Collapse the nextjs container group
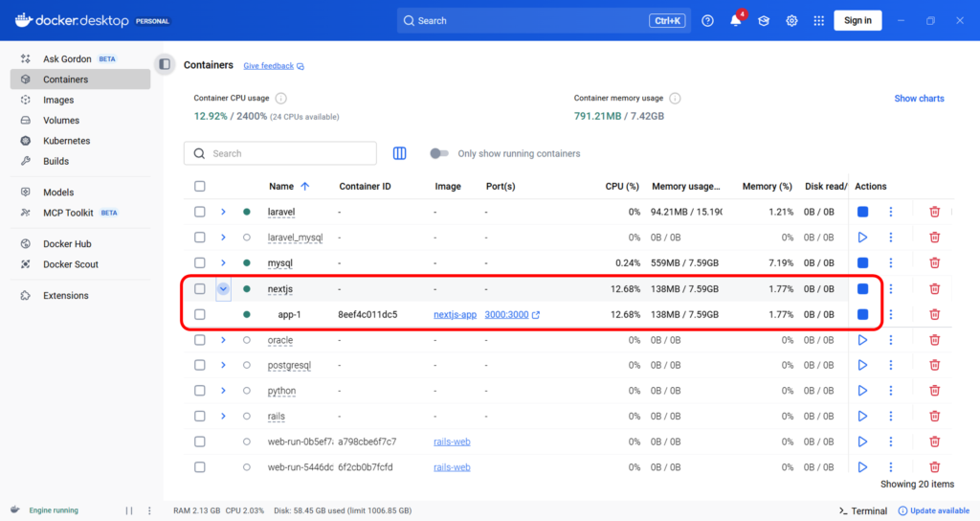This screenshot has height=521, width=980. point(223,288)
